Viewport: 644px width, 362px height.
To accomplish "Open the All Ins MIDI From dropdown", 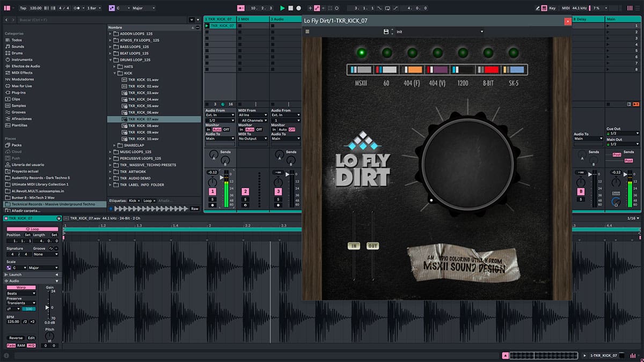I will pyautogui.click(x=253, y=115).
